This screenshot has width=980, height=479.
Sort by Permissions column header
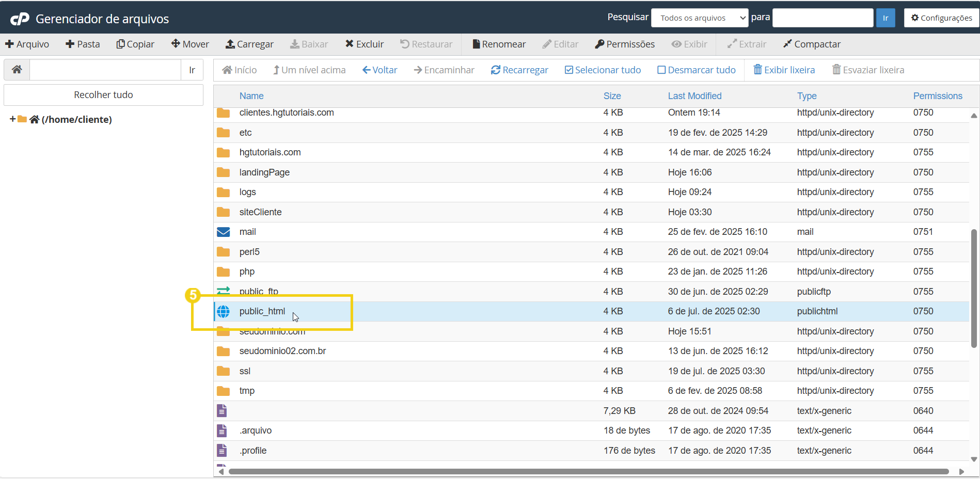point(938,96)
